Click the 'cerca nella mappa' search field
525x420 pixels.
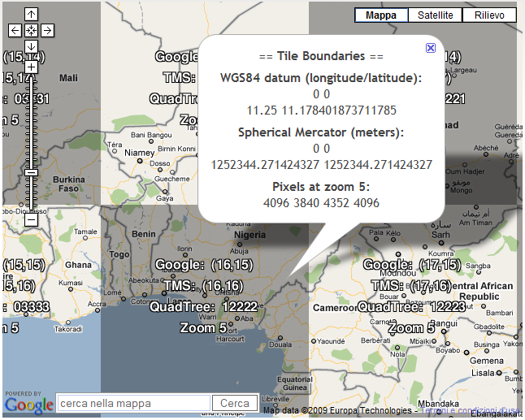pyautogui.click(x=134, y=403)
